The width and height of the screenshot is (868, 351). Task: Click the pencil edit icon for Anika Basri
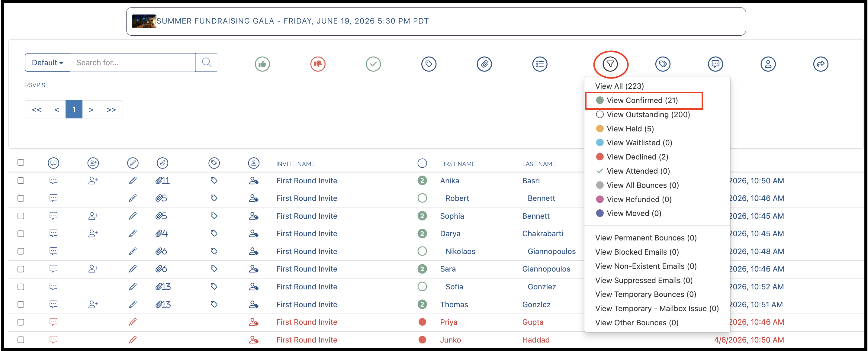click(x=133, y=181)
